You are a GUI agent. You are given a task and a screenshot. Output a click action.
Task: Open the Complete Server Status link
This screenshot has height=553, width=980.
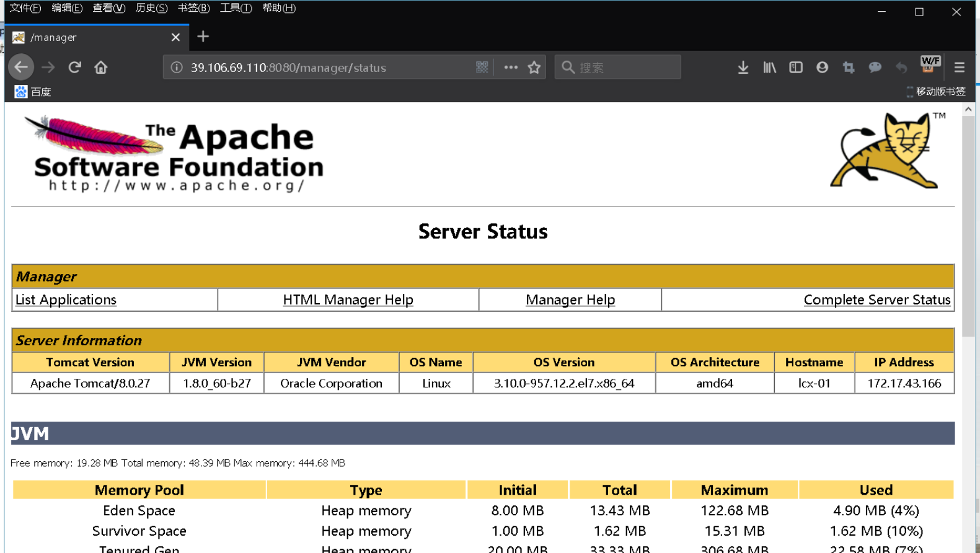(x=876, y=299)
